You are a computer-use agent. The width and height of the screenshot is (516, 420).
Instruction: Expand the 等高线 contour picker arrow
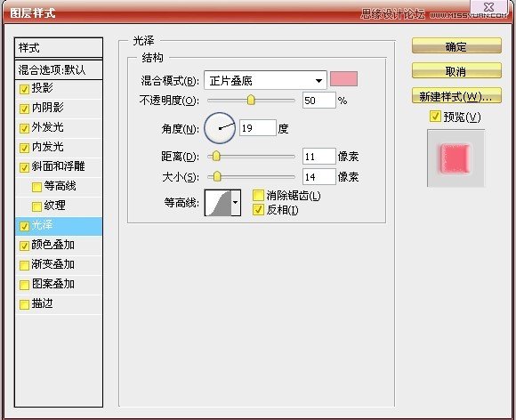pos(236,202)
